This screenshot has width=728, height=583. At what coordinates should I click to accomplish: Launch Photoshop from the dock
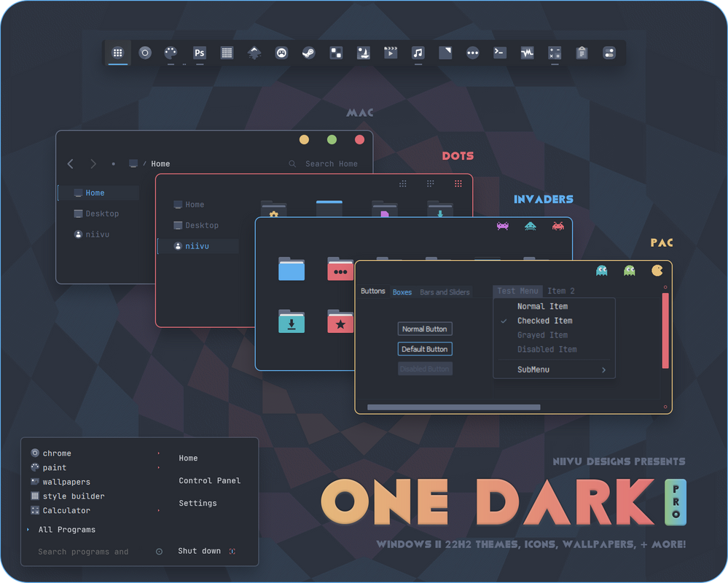point(200,53)
